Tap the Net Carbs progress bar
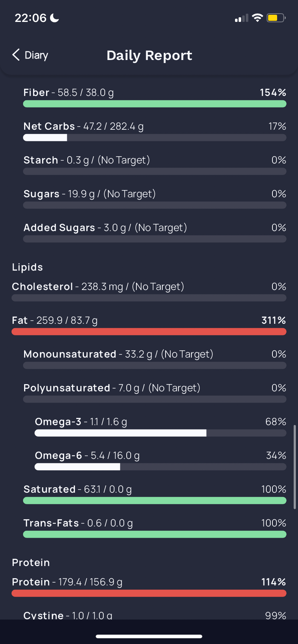The width and height of the screenshot is (298, 644). tap(155, 138)
